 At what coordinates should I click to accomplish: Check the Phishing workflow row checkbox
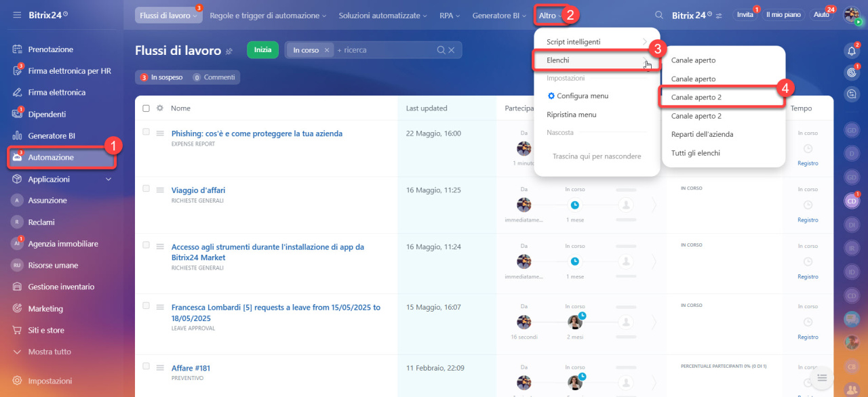coord(146,132)
